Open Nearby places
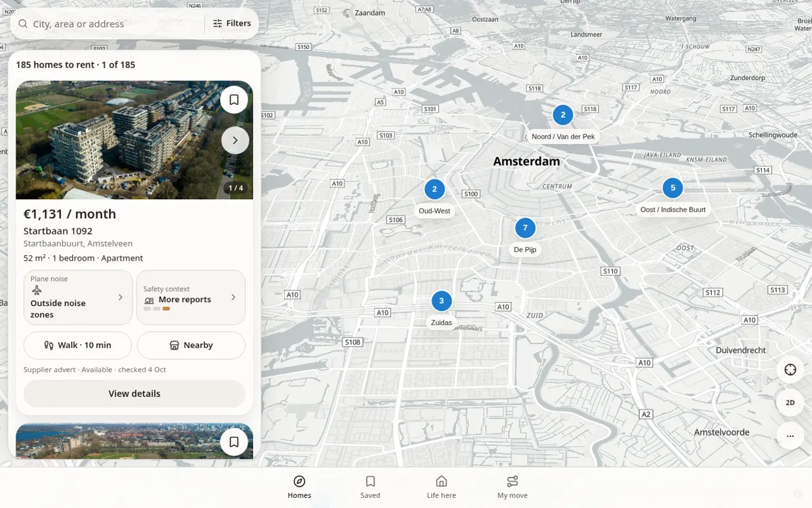This screenshot has height=508, width=812. point(191,345)
